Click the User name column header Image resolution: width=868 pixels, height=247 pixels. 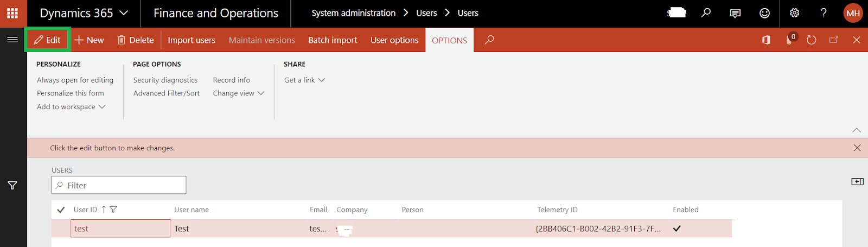coord(192,210)
